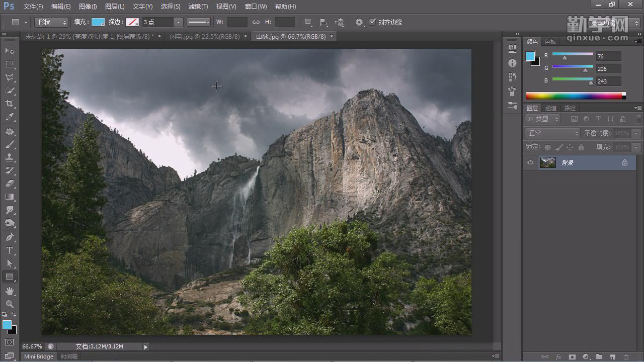
Task: Change the screen mode
Action: pyautogui.click(x=10, y=355)
